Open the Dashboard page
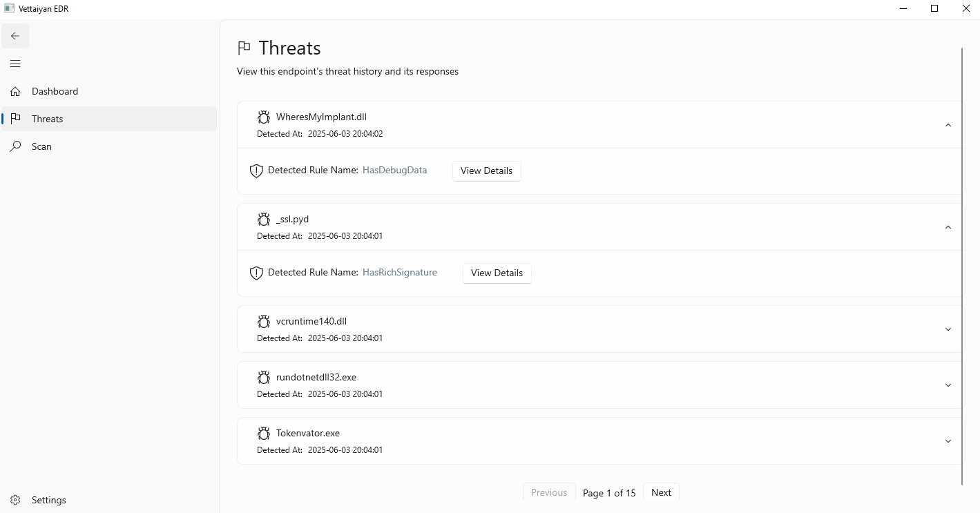This screenshot has width=980, height=513. pos(55,90)
